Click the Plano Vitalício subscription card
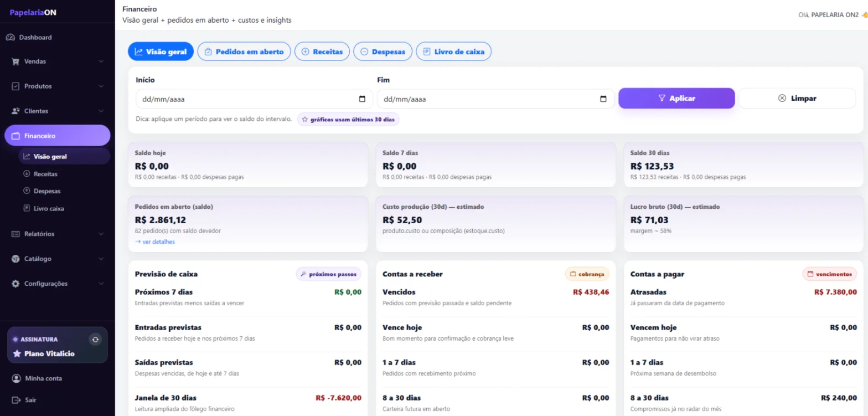 pyautogui.click(x=58, y=345)
